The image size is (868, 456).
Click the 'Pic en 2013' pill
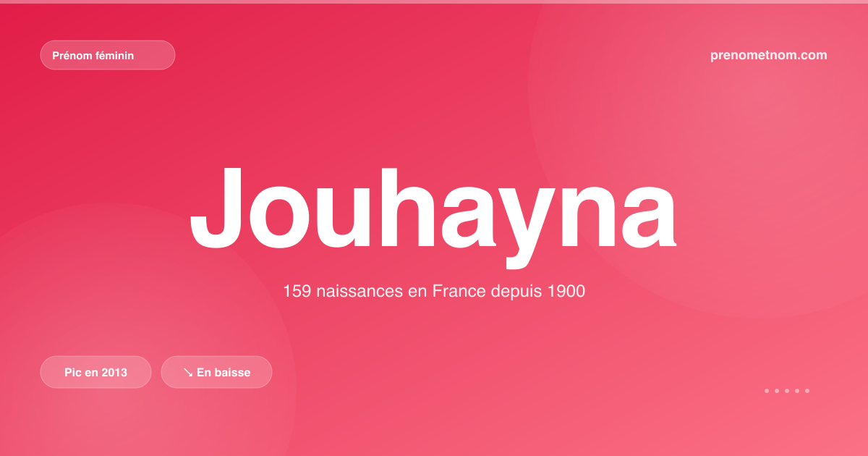pyautogui.click(x=95, y=372)
